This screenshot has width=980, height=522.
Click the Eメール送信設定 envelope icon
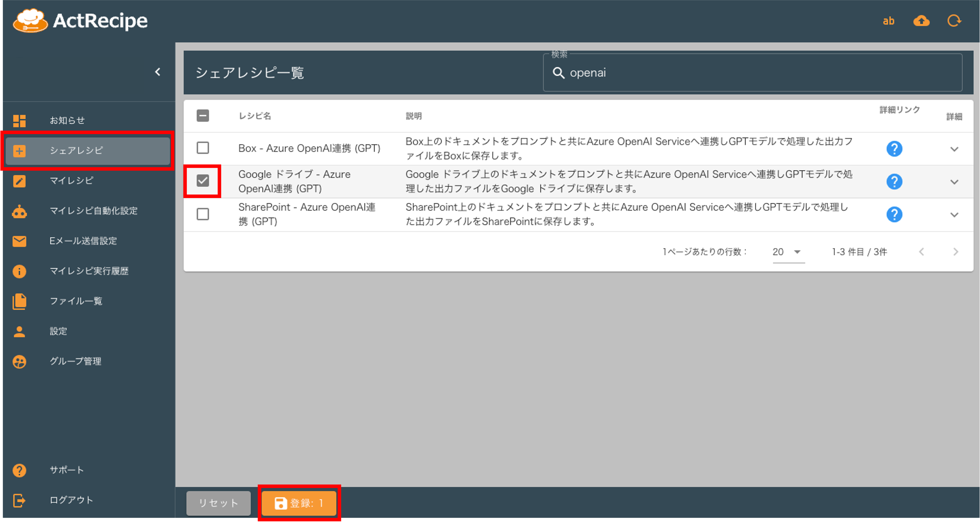19,241
